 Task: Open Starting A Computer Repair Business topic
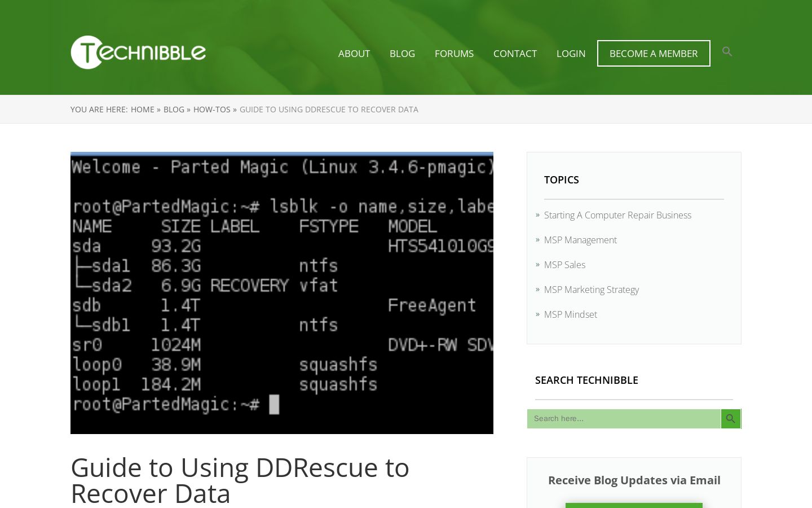tap(617, 215)
